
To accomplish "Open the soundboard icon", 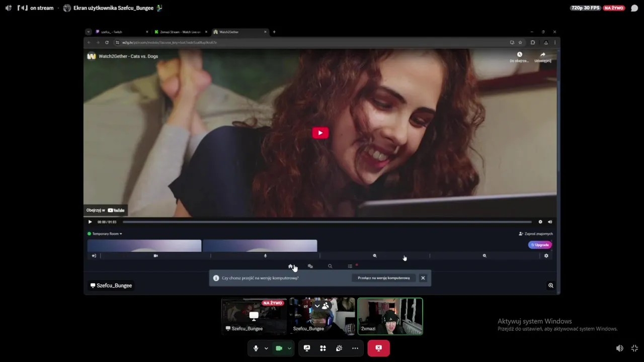I will [339, 348].
